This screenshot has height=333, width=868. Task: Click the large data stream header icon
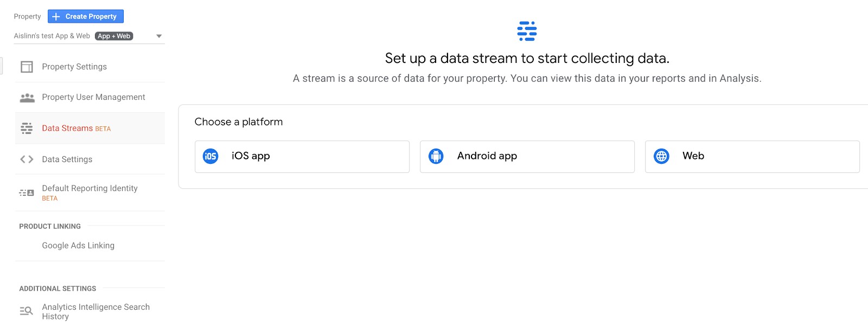coord(527,31)
